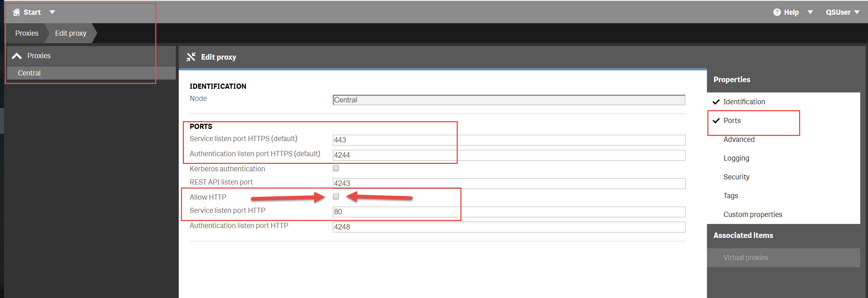The width and height of the screenshot is (868, 298).
Task: Show the Custom properties section
Action: [x=753, y=214]
